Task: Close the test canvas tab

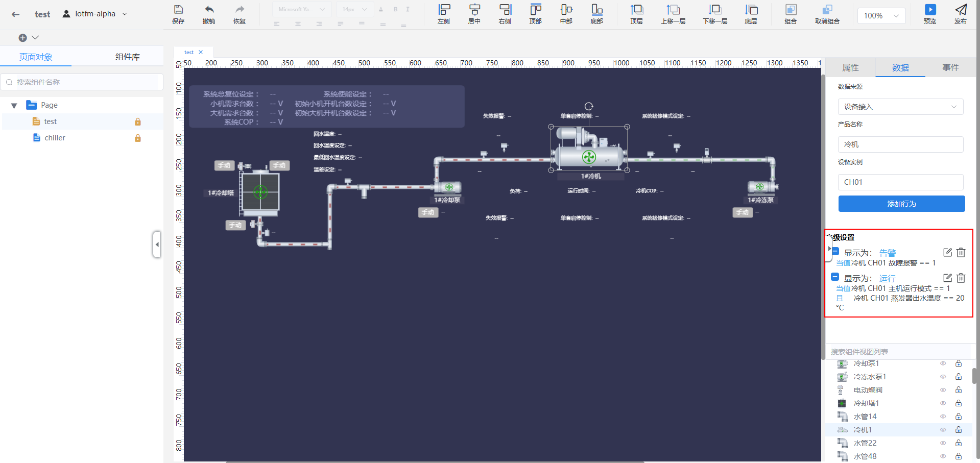Action: point(201,52)
